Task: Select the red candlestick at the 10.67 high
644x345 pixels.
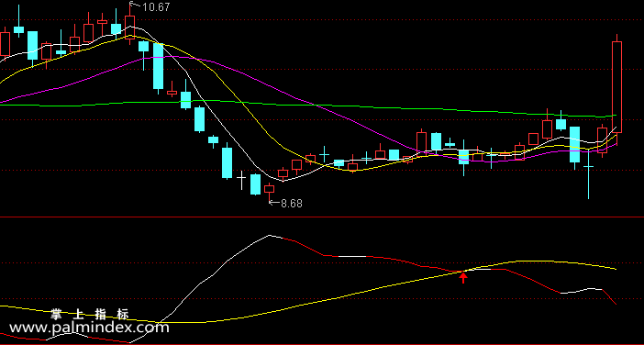Action: tap(129, 27)
